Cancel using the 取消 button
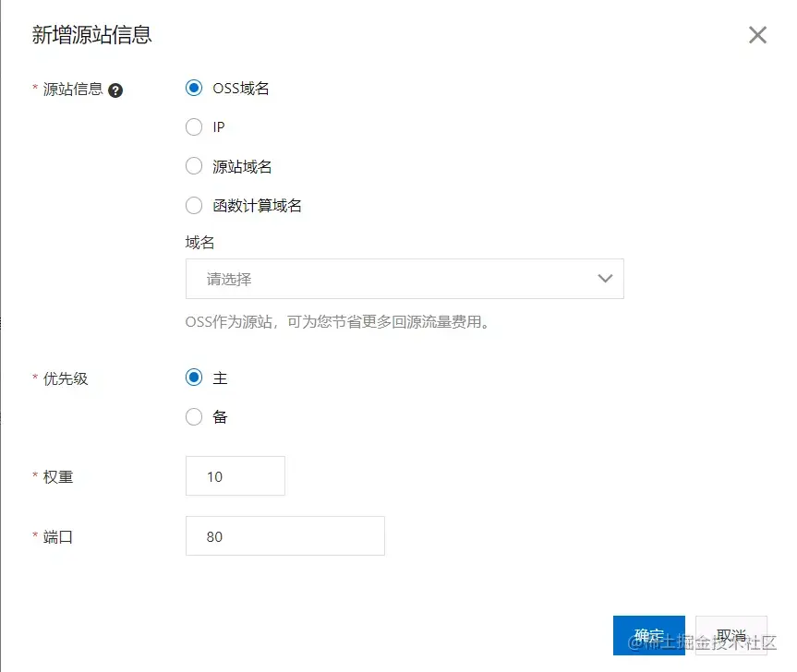 (731, 635)
